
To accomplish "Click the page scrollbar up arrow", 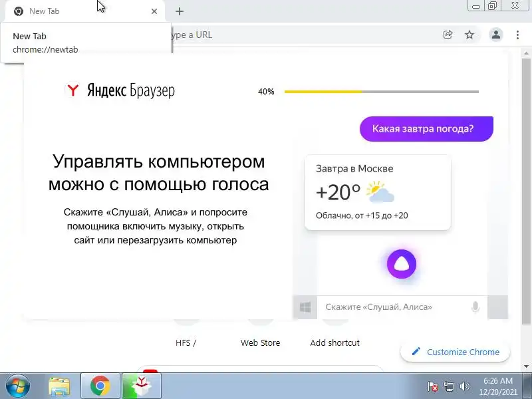I will pos(526,53).
